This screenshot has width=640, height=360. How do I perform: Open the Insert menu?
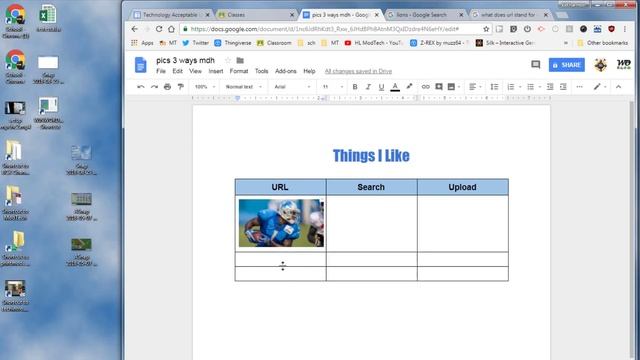216,71
